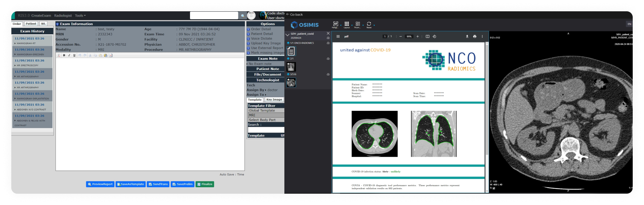Click the fit to page icon
Image resolution: width=644 pixels, height=205 pixels.
(427, 37)
